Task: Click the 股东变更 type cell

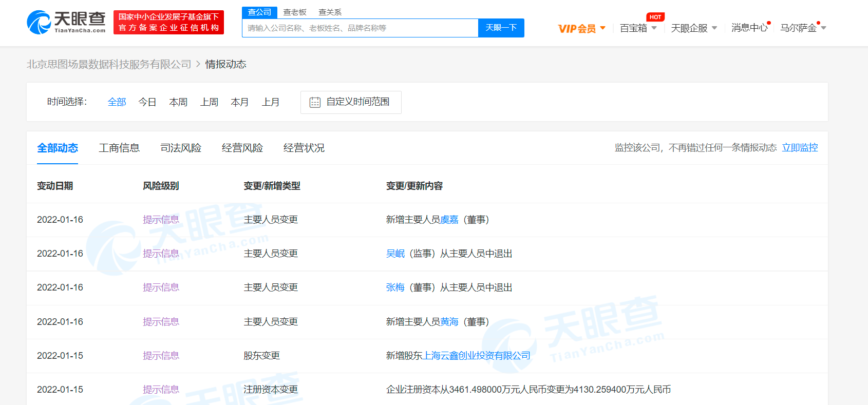Action: point(262,356)
